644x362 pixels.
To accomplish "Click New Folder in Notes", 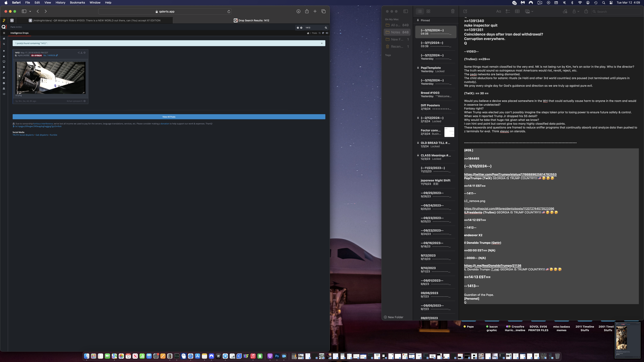I will pos(394,317).
